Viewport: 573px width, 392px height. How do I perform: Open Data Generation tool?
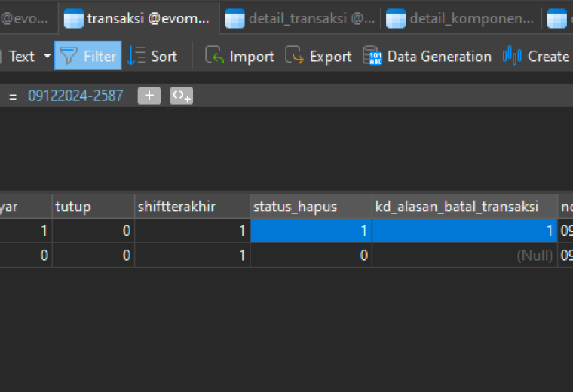tap(427, 56)
